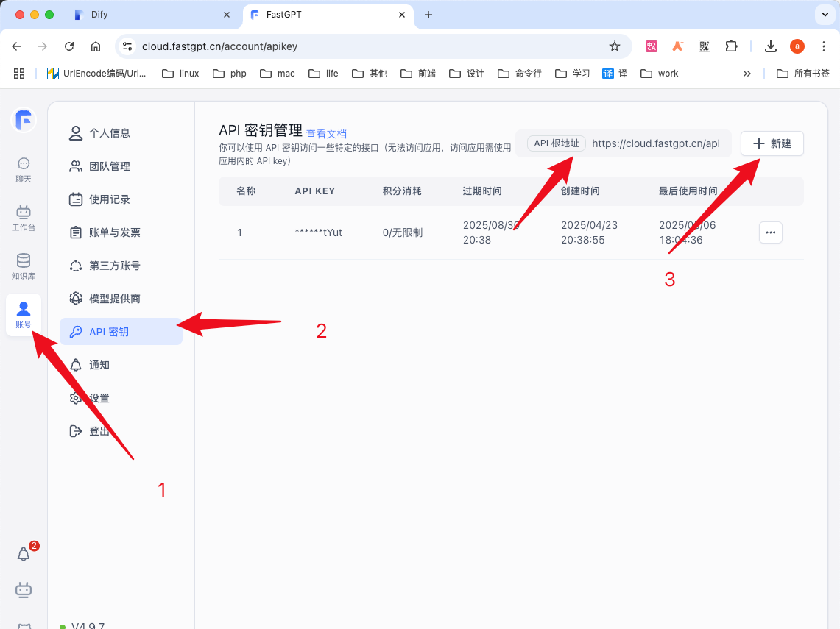Viewport: 840px width, 629px height.
Task: Copy the API root address URL
Action: [x=656, y=143]
